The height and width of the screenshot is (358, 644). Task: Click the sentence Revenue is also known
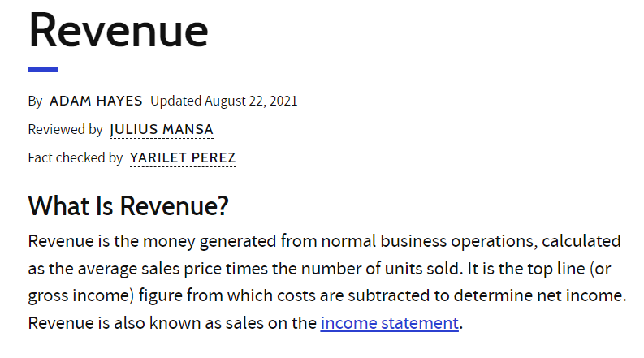[x=115, y=323]
